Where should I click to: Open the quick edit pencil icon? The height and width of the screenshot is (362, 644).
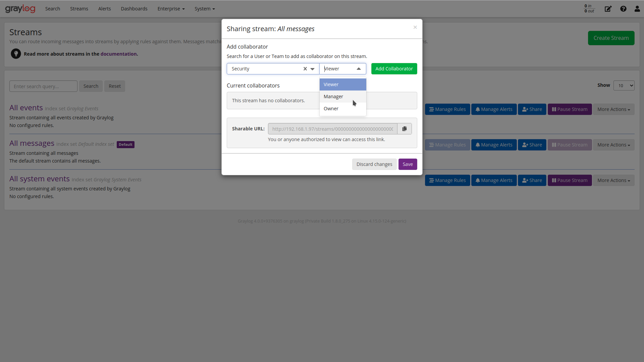pyautogui.click(x=608, y=9)
